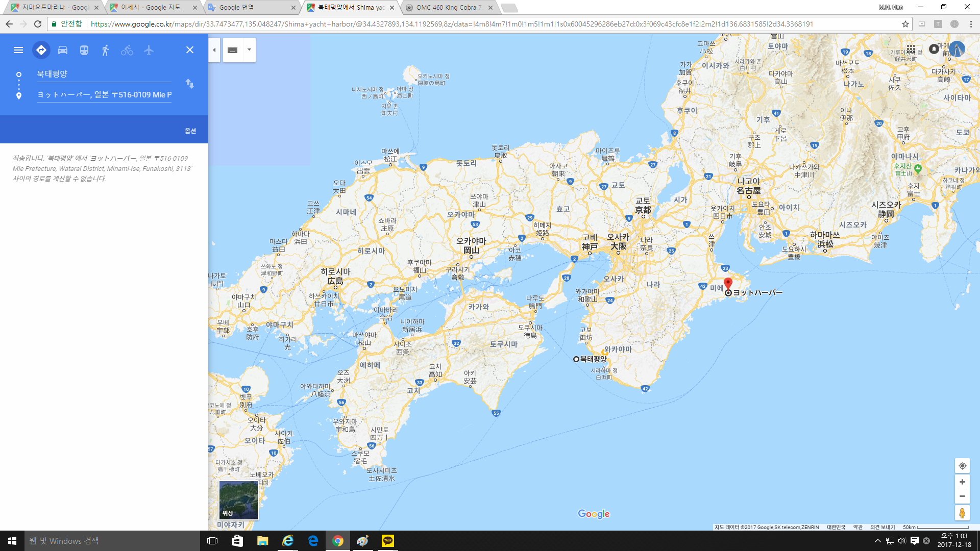Image resolution: width=980 pixels, height=551 pixels.
Task: Edit the starting point field 북태평양
Action: click(104, 74)
